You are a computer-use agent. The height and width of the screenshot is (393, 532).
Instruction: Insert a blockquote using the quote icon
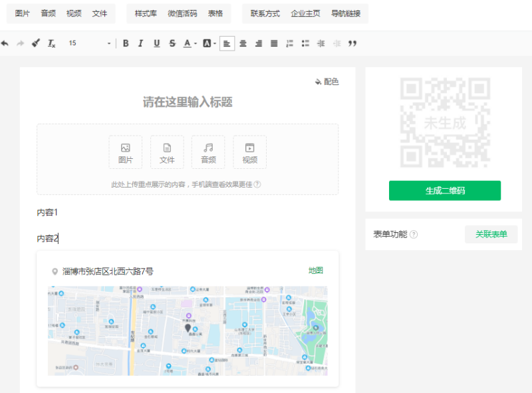pos(352,43)
